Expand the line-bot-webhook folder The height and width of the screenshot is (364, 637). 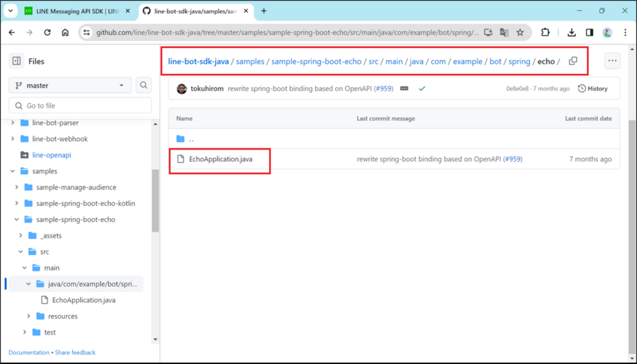[13, 139]
